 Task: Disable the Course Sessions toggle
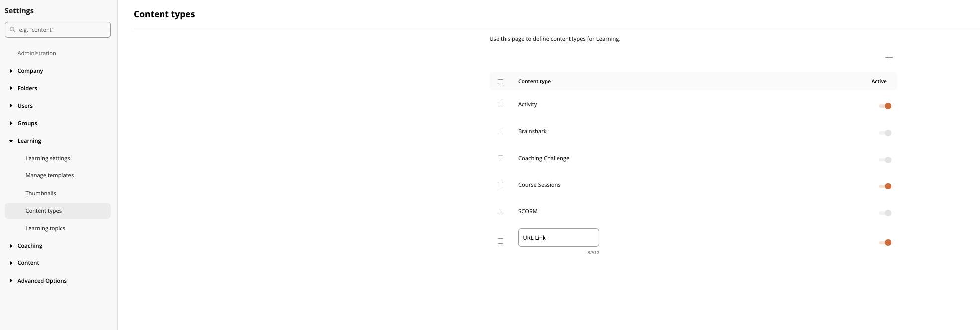[x=885, y=186]
